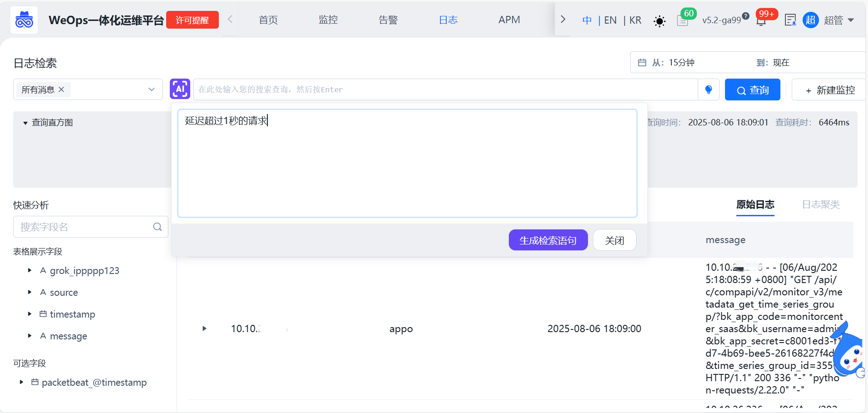The image size is (868, 413).
Task: Open the time range picker 从 15分钟
Action: 673,63
